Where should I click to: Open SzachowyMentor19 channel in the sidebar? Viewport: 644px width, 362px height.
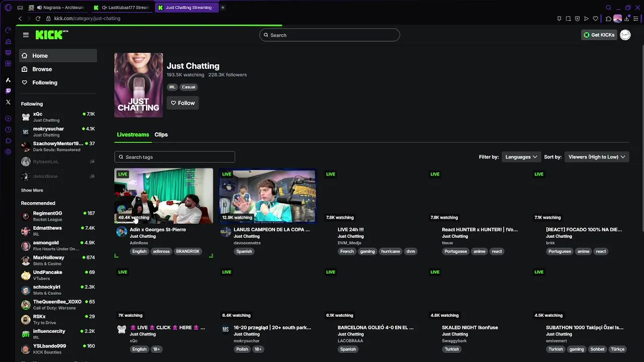click(x=58, y=146)
